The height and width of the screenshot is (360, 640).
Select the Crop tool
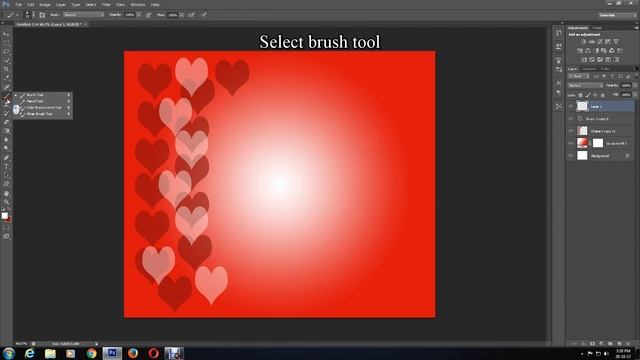pos(6,69)
